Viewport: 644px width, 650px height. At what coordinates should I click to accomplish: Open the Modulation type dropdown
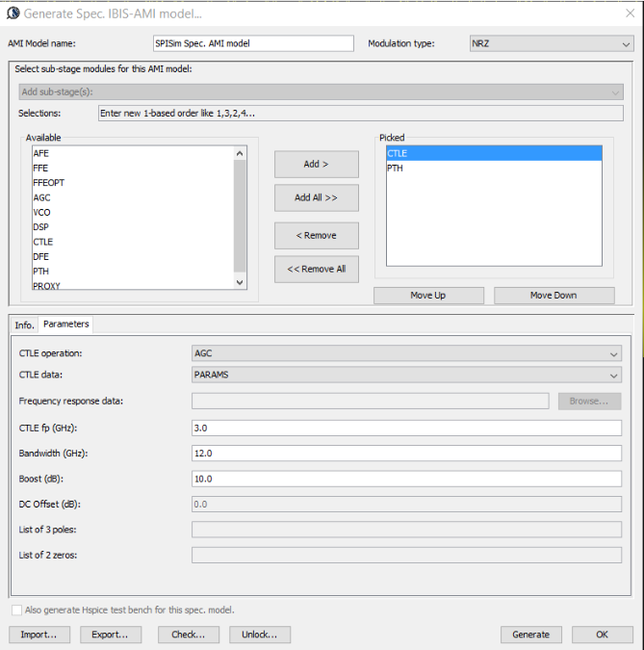coord(550,43)
